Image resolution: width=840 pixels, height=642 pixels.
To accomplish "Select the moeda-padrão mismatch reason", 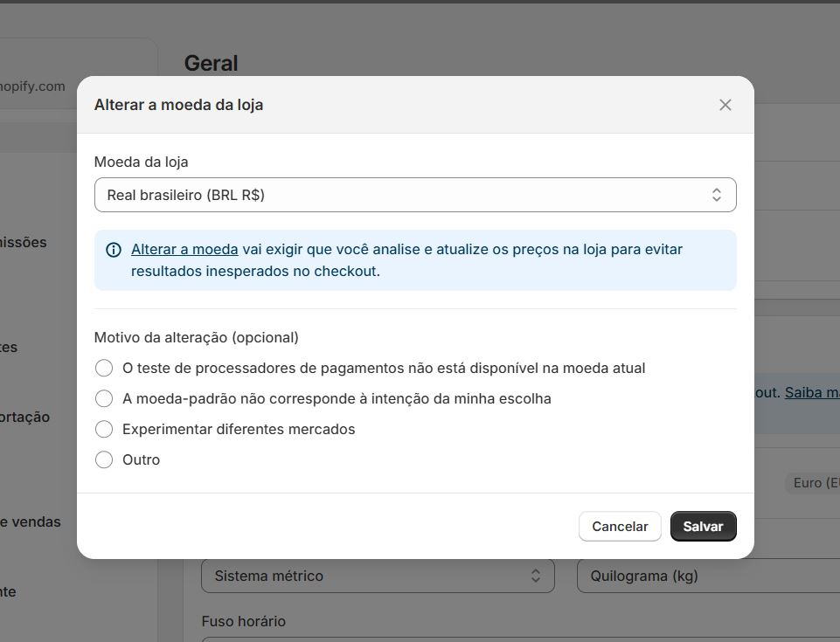I will tap(104, 399).
